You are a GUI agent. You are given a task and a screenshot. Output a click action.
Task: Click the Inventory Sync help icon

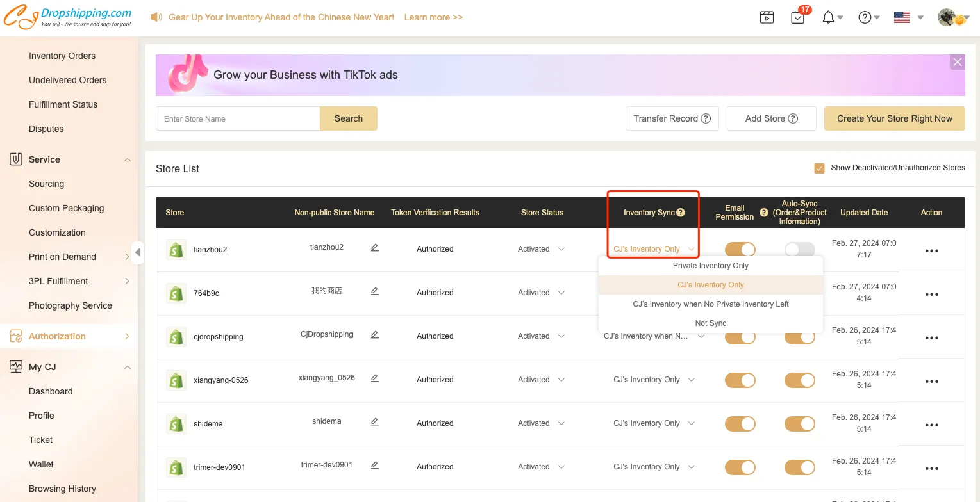pyautogui.click(x=681, y=213)
